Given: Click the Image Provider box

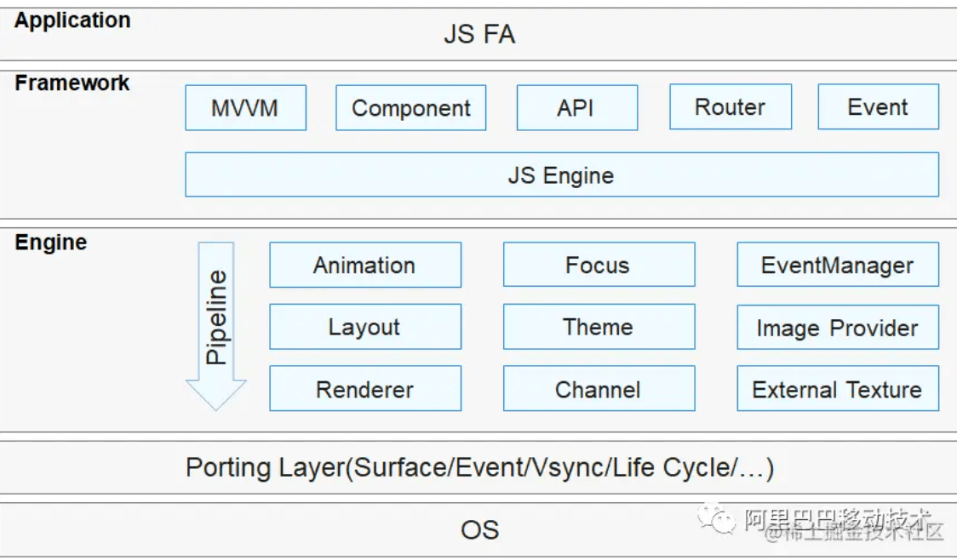Looking at the screenshot, I should [x=837, y=328].
